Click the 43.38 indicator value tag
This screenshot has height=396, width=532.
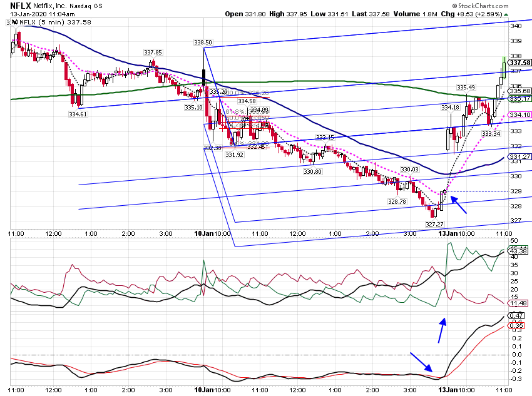tap(518, 251)
